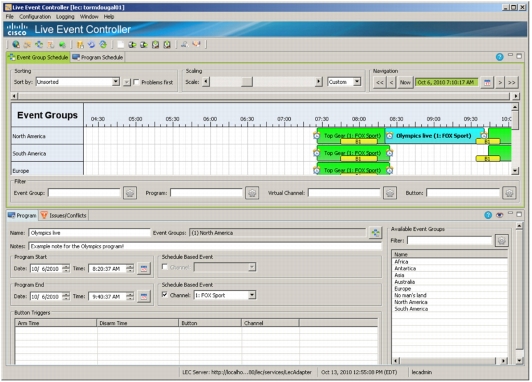Viewport: 532px width, 382px height.
Task: Open the Program Start calendar picker
Action: coord(144,269)
